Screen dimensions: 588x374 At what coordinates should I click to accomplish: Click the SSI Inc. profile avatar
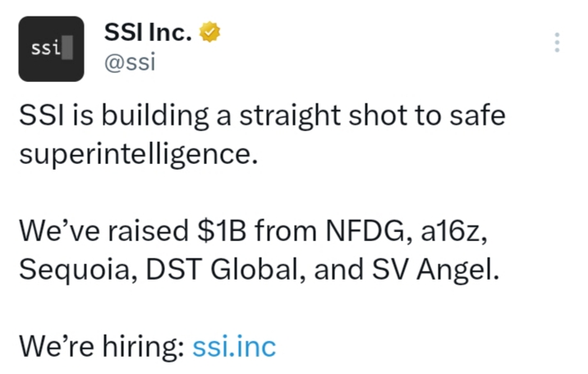click(51, 49)
